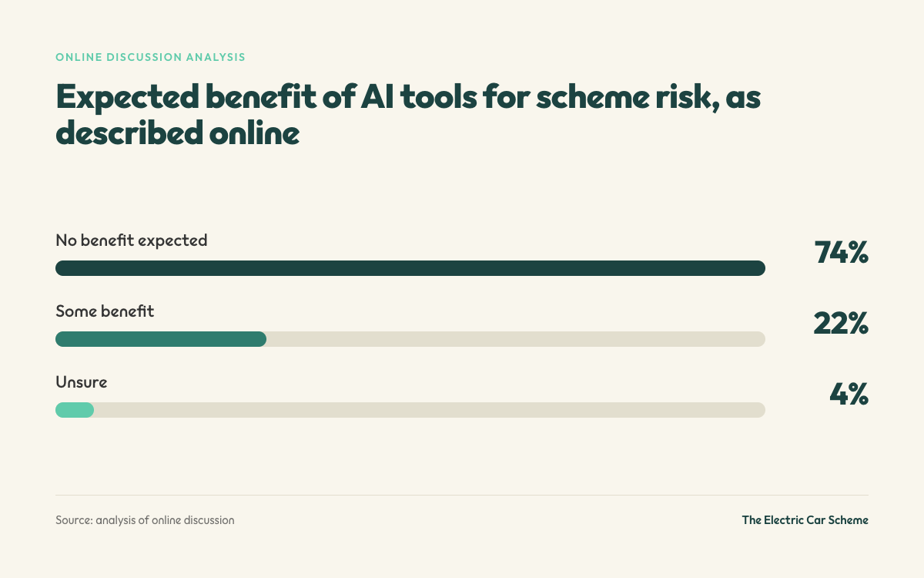The image size is (924, 578).
Task: Click the dark No benefit expected bar
Action: (x=410, y=268)
